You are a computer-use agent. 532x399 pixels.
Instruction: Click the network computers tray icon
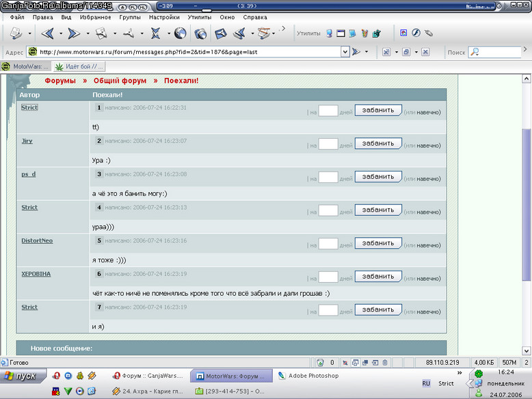[x=479, y=383]
